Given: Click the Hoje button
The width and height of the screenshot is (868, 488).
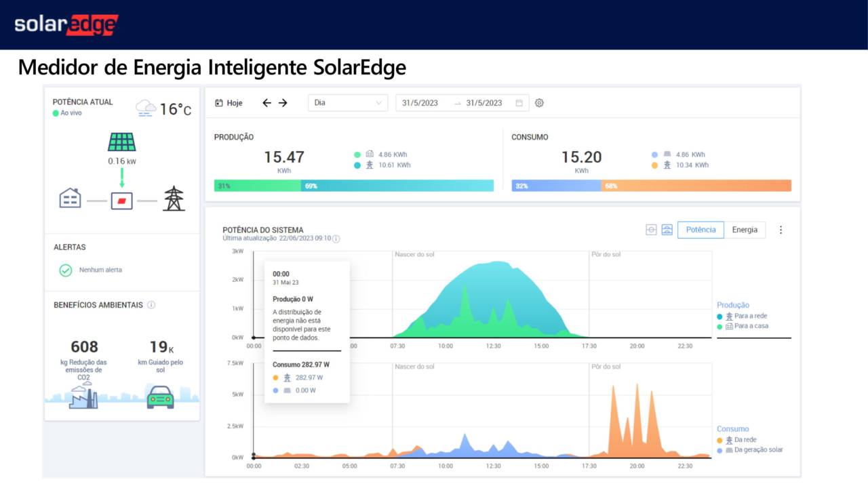Looking at the screenshot, I should [x=229, y=103].
